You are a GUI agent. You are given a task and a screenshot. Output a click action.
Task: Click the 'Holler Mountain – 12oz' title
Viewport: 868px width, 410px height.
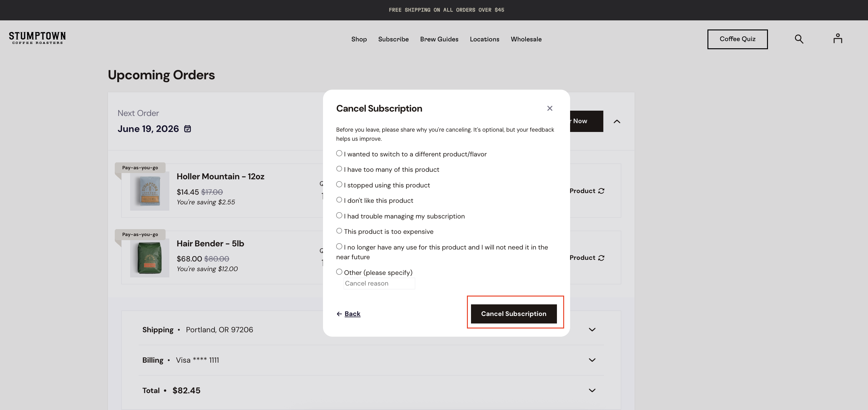[x=220, y=176]
